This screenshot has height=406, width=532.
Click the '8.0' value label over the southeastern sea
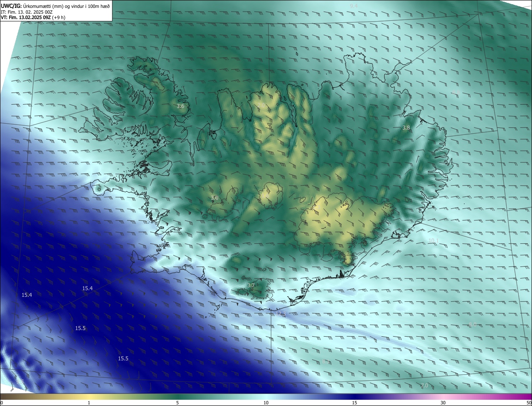[473, 325]
